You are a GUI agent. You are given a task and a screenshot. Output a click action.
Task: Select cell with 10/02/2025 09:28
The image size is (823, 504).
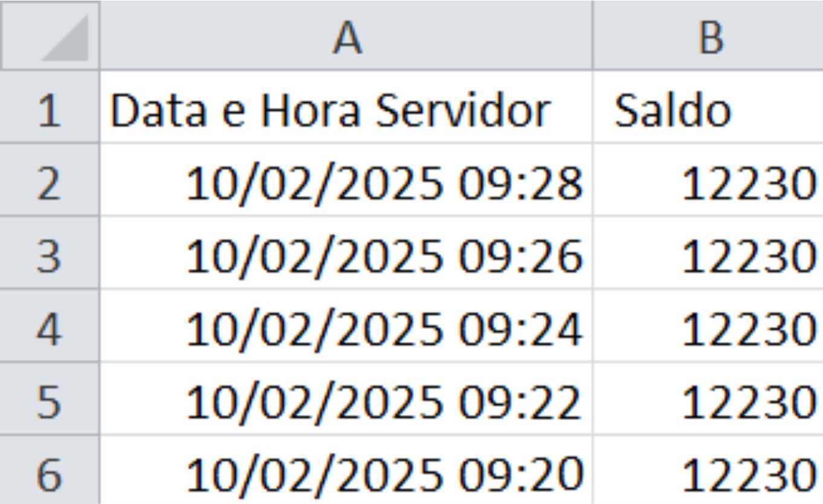tap(346, 180)
